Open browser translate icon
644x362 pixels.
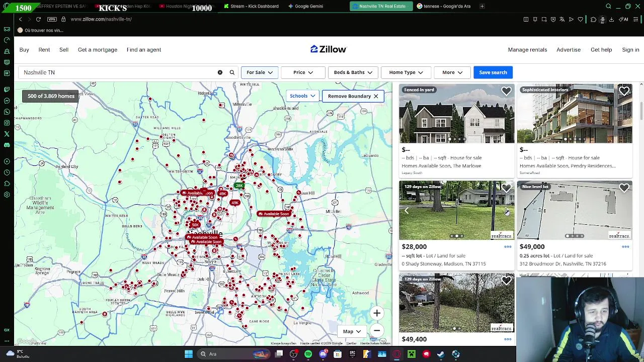[562, 19]
